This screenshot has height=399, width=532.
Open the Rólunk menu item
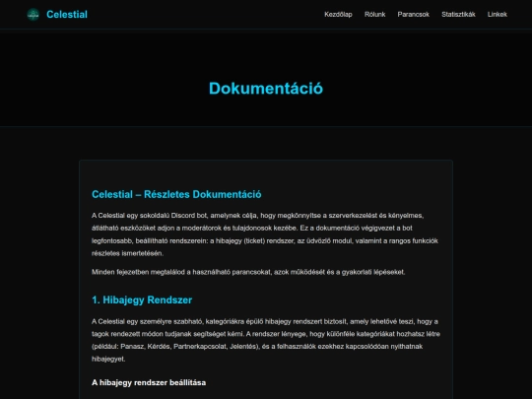[x=375, y=14]
